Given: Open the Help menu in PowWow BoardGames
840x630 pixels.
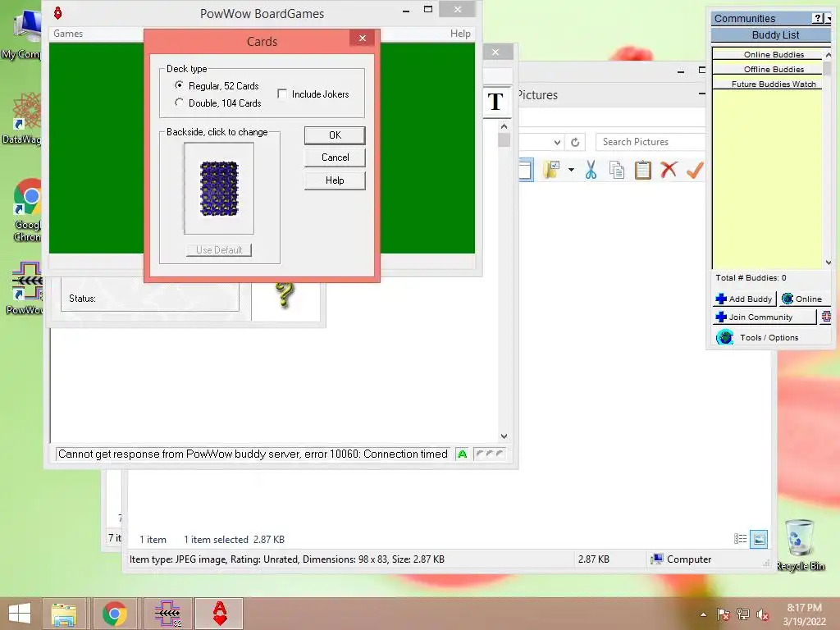Looking at the screenshot, I should (460, 33).
